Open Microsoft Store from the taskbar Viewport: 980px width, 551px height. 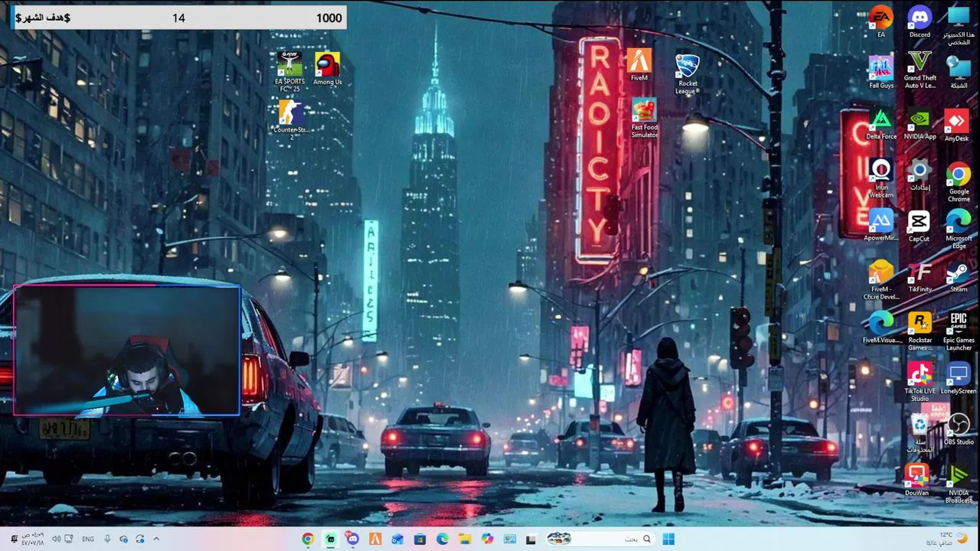(420, 539)
